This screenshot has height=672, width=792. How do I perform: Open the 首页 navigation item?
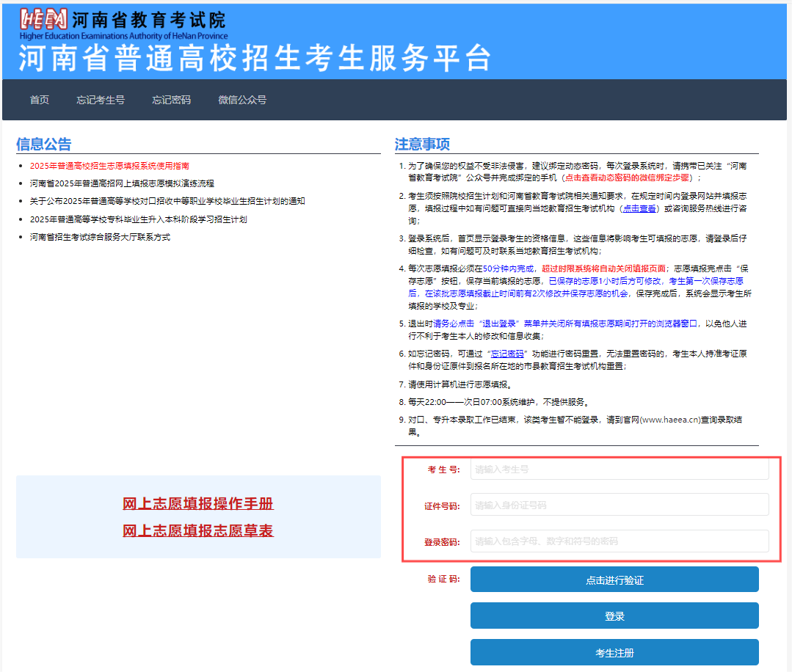(40, 100)
